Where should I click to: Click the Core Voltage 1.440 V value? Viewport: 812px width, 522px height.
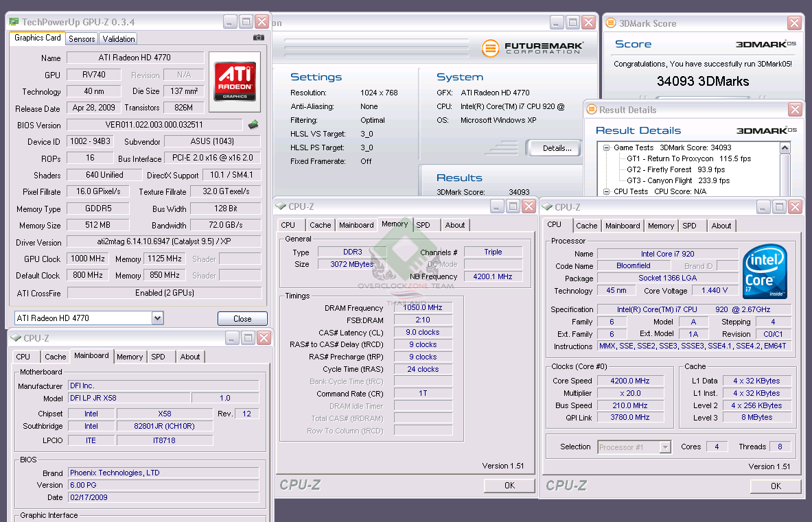pos(714,291)
